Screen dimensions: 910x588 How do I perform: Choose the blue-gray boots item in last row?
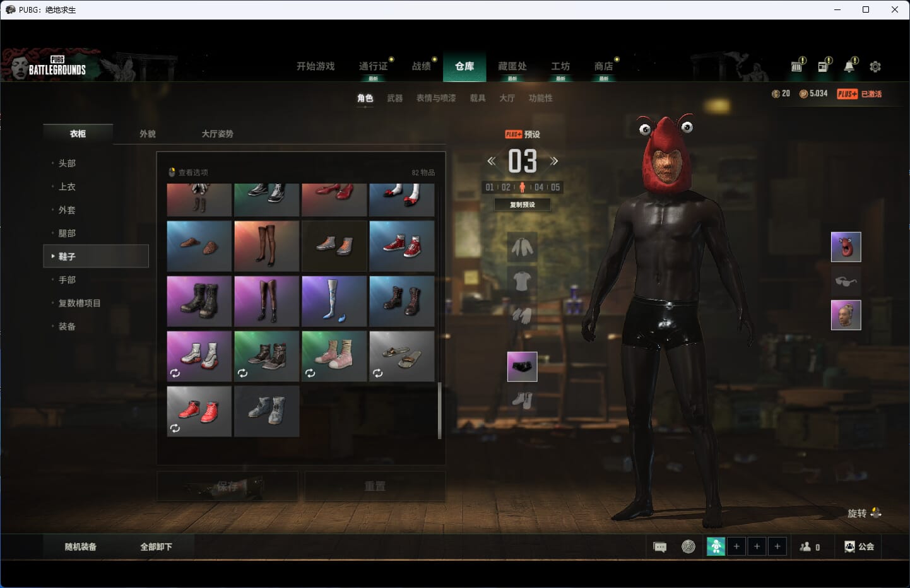pyautogui.click(x=266, y=411)
